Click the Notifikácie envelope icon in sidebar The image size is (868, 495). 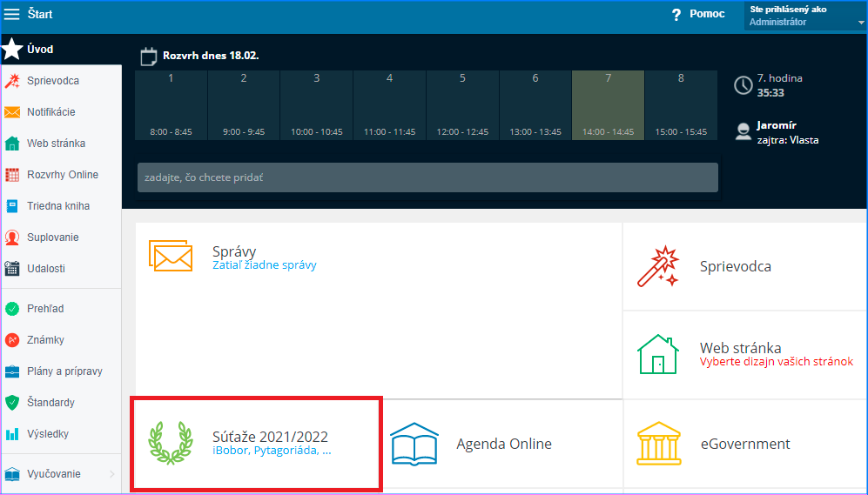click(12, 112)
